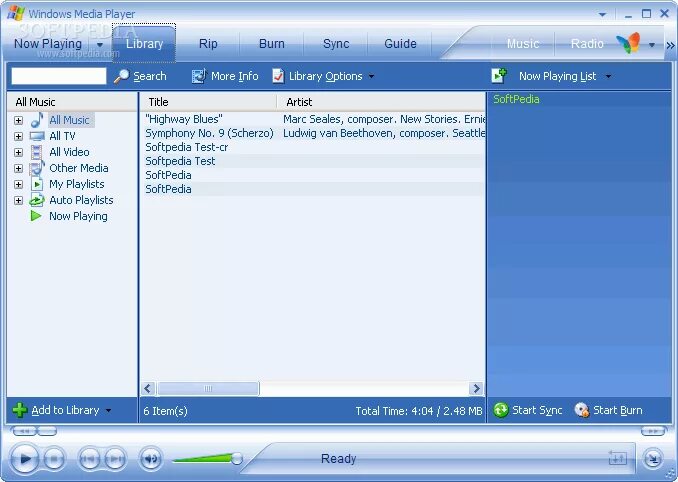
Task: Click the Start Burn disc icon
Action: 582,410
